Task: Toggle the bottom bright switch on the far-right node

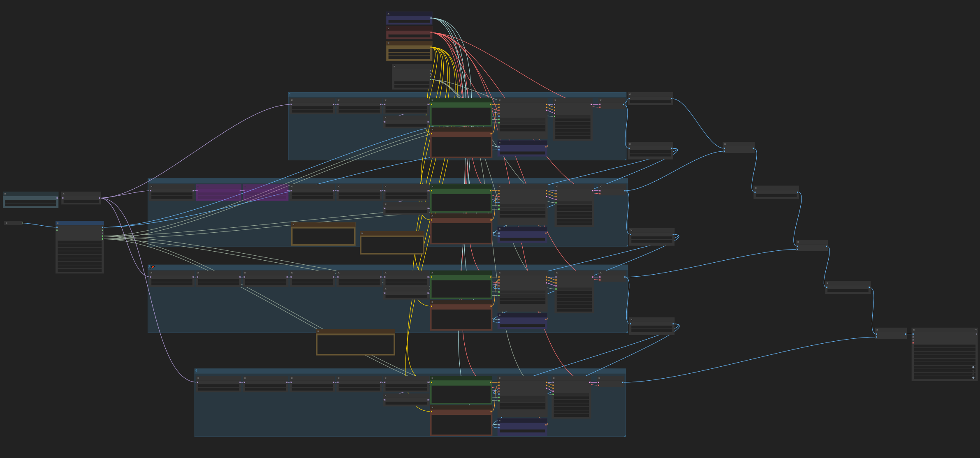Action: (x=973, y=377)
